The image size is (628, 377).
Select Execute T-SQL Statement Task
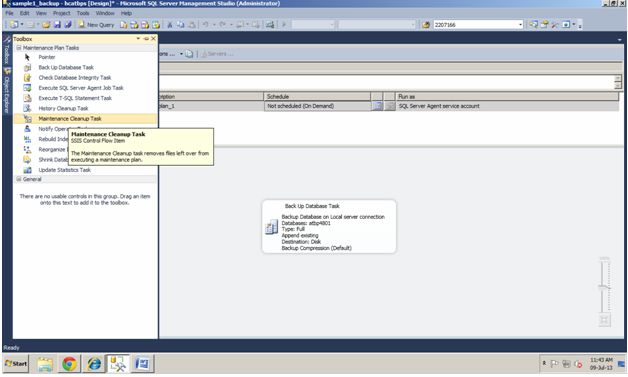point(75,98)
